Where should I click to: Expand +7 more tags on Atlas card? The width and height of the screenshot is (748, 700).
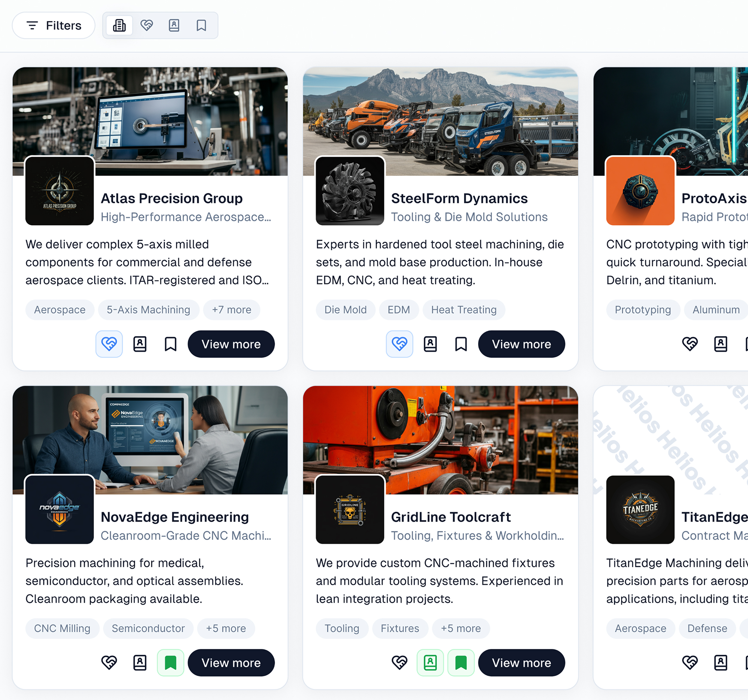coord(232,310)
